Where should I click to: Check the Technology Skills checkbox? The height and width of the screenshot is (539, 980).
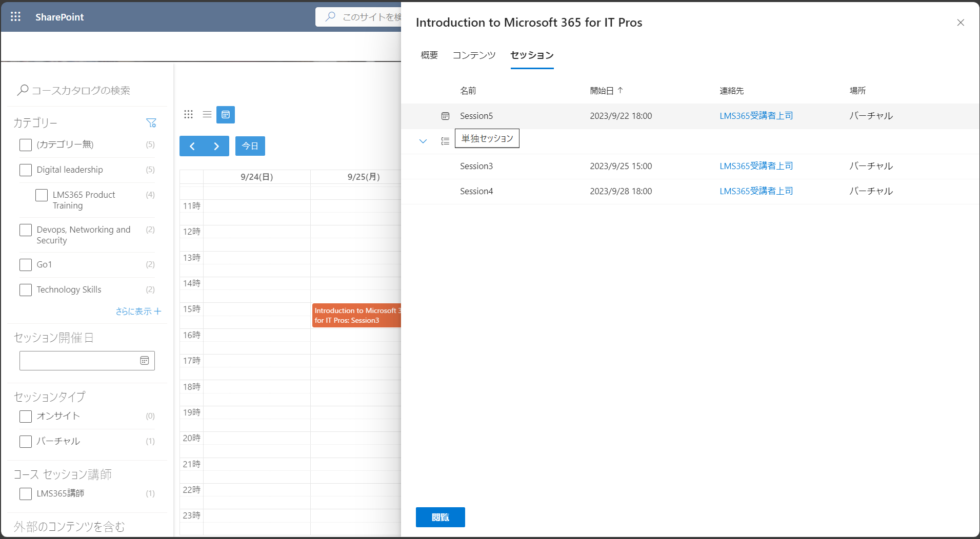click(x=26, y=290)
